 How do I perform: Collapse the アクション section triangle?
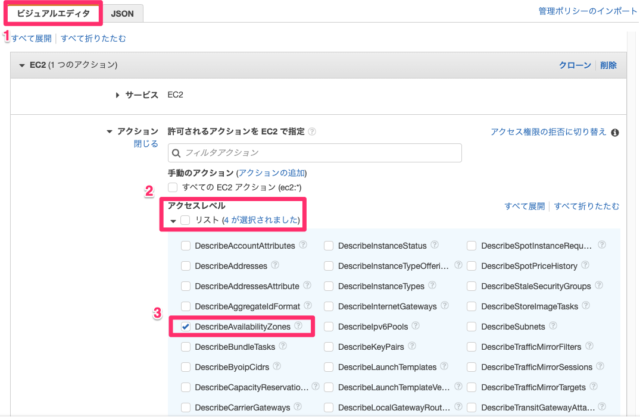(x=109, y=131)
